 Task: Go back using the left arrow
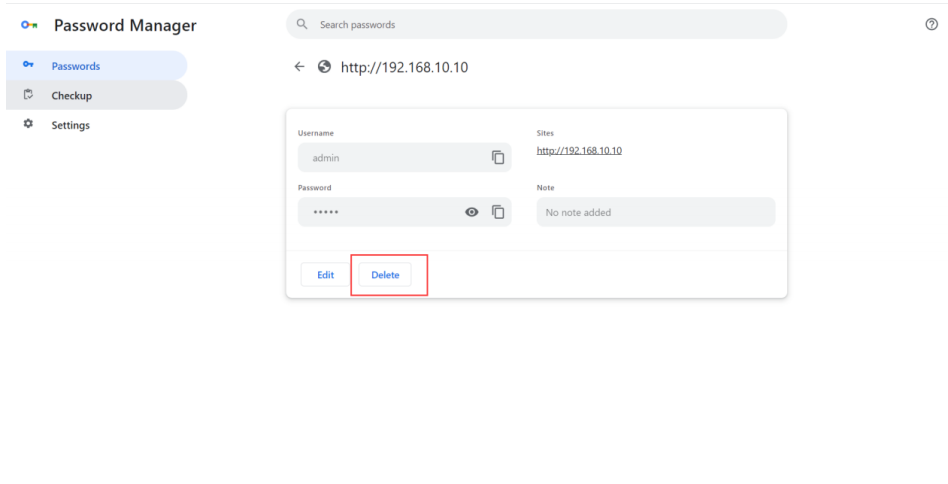297,68
